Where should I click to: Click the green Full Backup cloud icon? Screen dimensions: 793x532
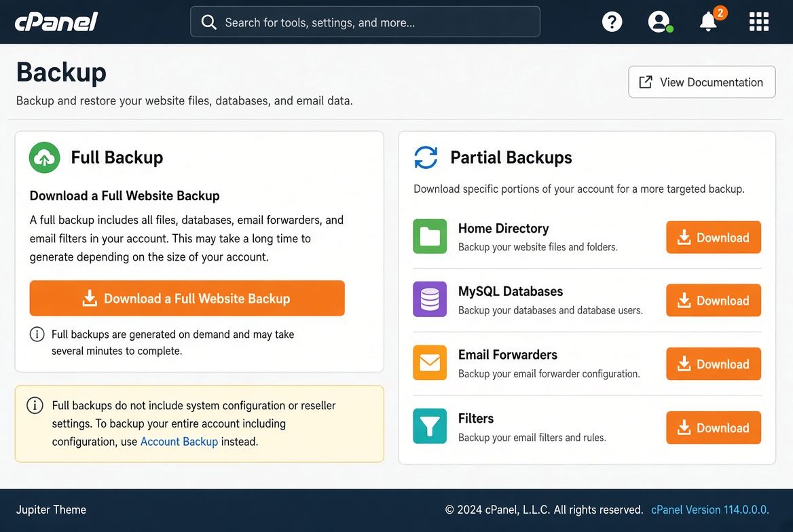(x=45, y=158)
